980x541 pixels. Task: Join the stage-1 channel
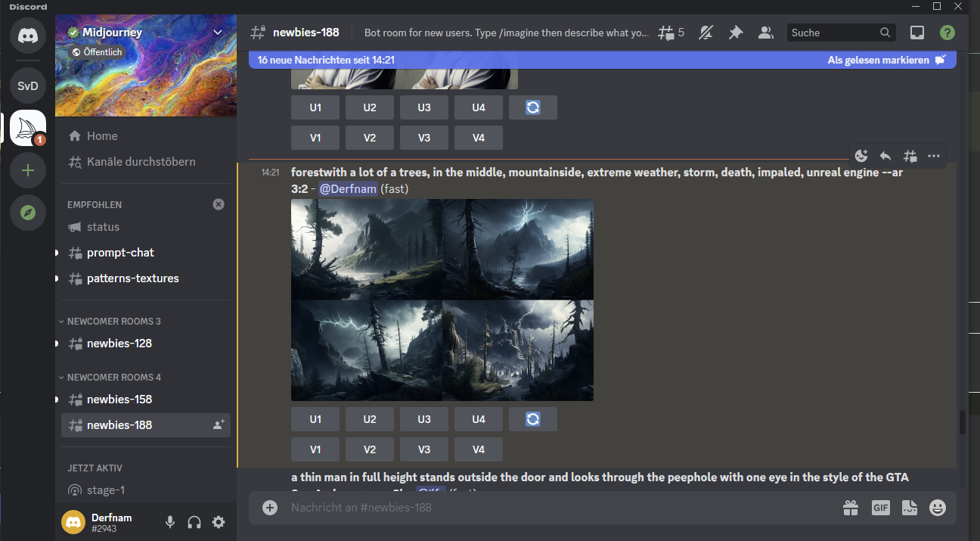(146, 490)
